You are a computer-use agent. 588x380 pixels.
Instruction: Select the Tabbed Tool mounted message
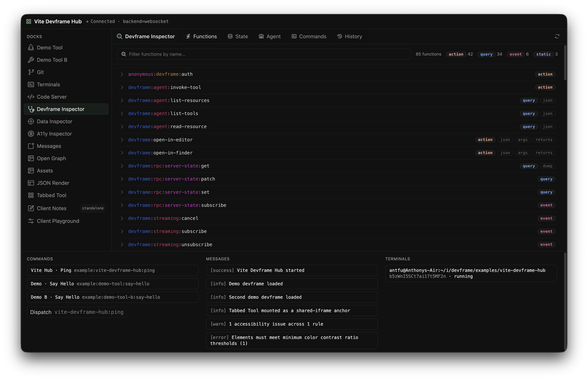292,311
